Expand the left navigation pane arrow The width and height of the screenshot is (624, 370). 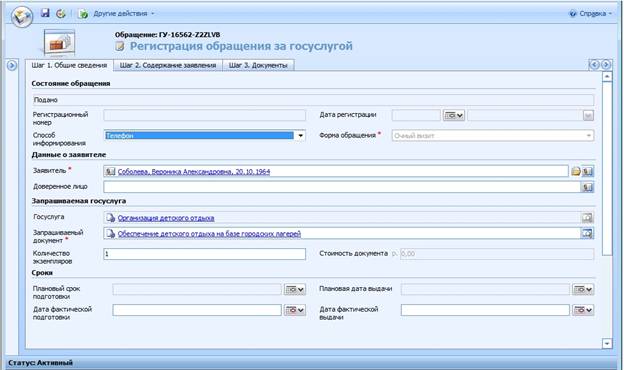12,65
